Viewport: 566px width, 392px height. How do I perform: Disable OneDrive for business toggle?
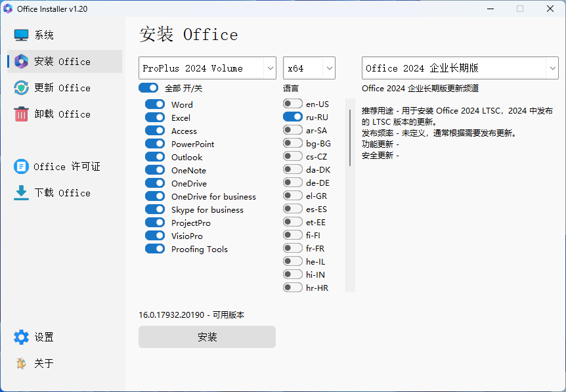pos(155,196)
